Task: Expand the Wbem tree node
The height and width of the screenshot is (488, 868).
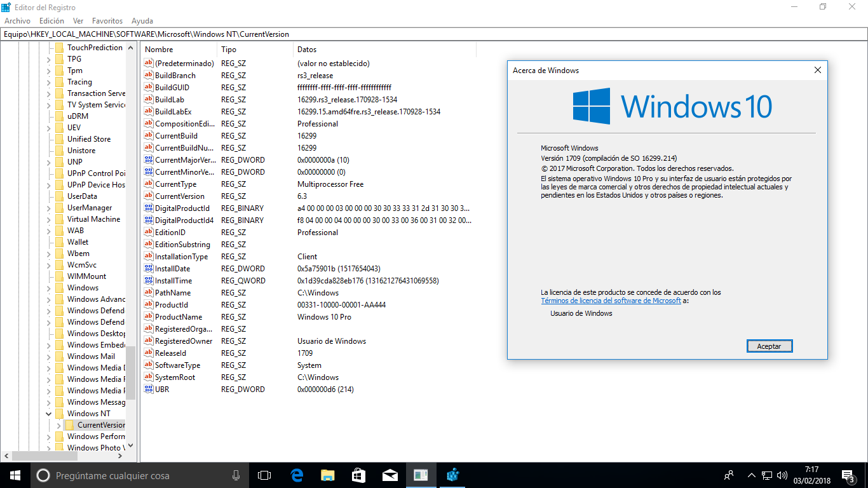Action: tap(49, 254)
